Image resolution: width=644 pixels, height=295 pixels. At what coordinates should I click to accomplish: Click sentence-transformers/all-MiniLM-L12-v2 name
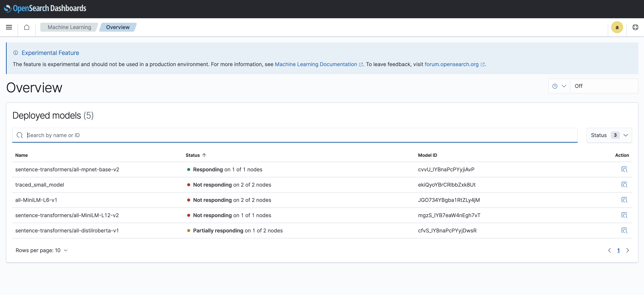(x=67, y=215)
